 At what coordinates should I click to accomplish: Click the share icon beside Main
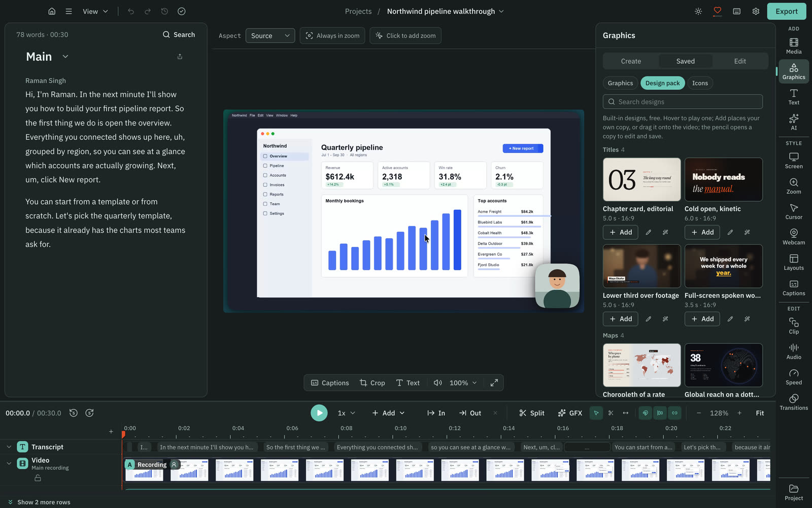(x=180, y=56)
